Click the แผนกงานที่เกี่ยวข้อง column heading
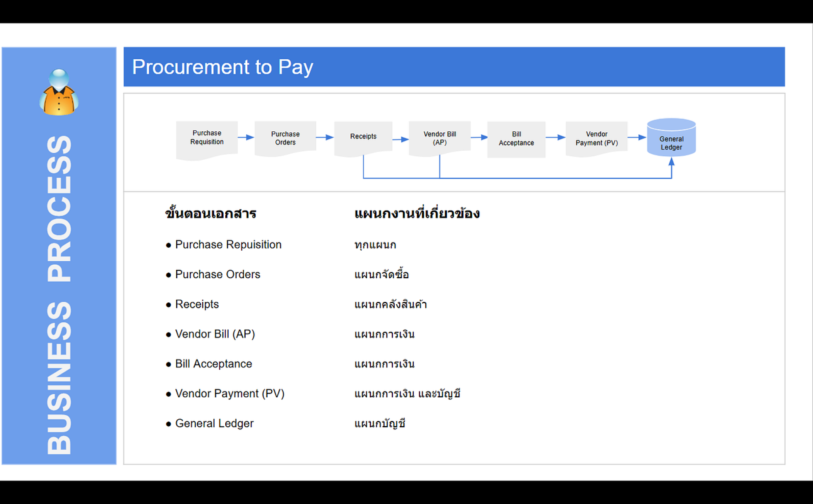 417,213
